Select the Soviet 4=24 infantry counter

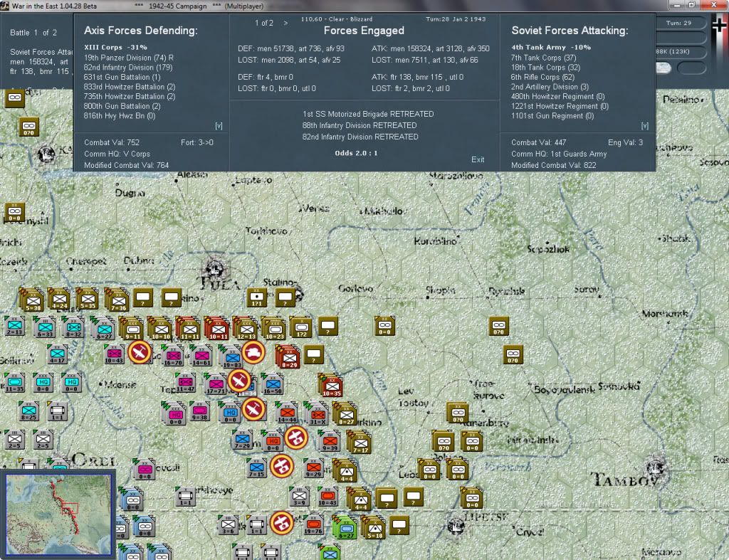[x=59, y=299]
